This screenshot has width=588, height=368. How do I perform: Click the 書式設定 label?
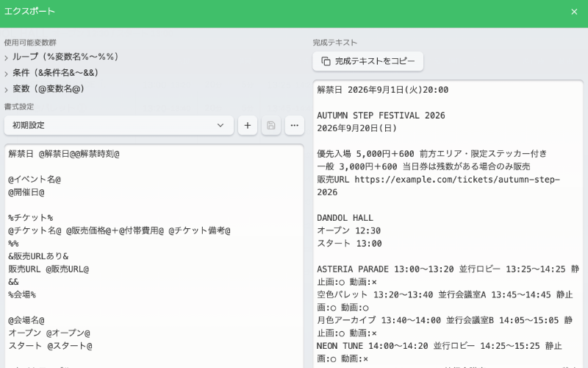(x=19, y=107)
